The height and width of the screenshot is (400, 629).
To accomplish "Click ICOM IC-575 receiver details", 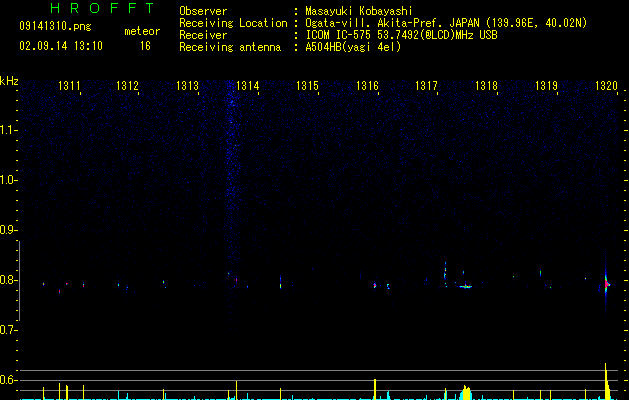I will click(x=401, y=35).
